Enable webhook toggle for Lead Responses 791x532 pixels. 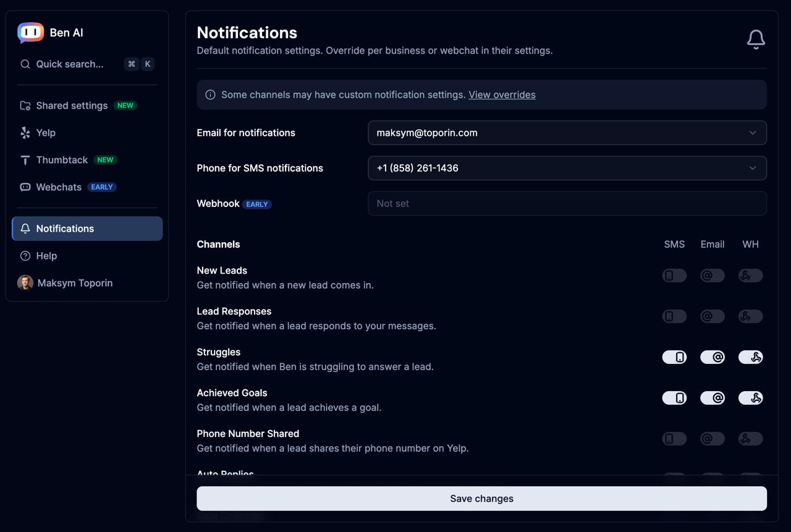[751, 316]
